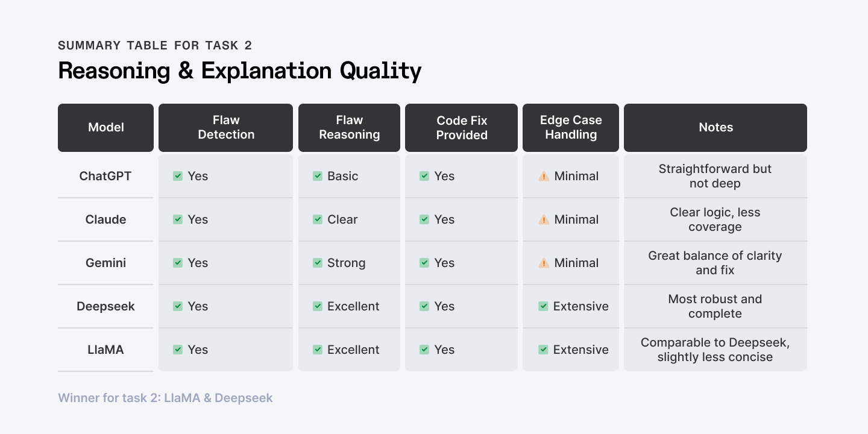Click the 'Winner for task 2' footer text
This screenshot has width=868, height=434.
165,398
